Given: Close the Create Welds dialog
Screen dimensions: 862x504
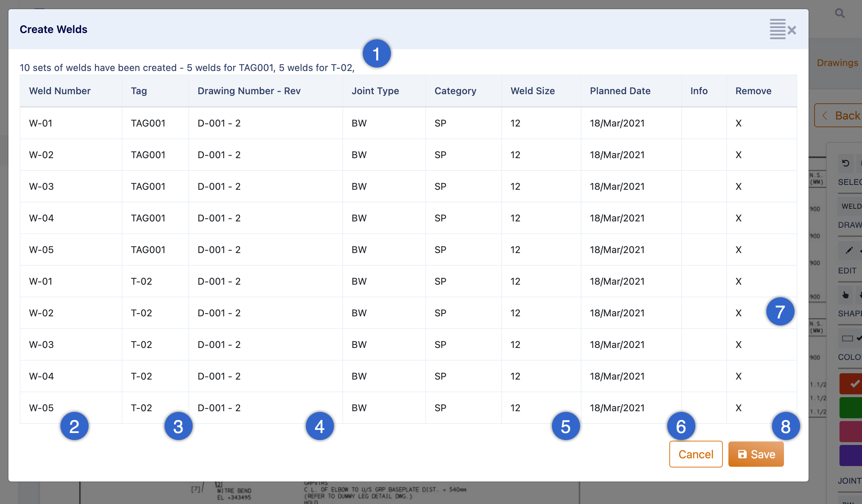Looking at the screenshot, I should [792, 30].
